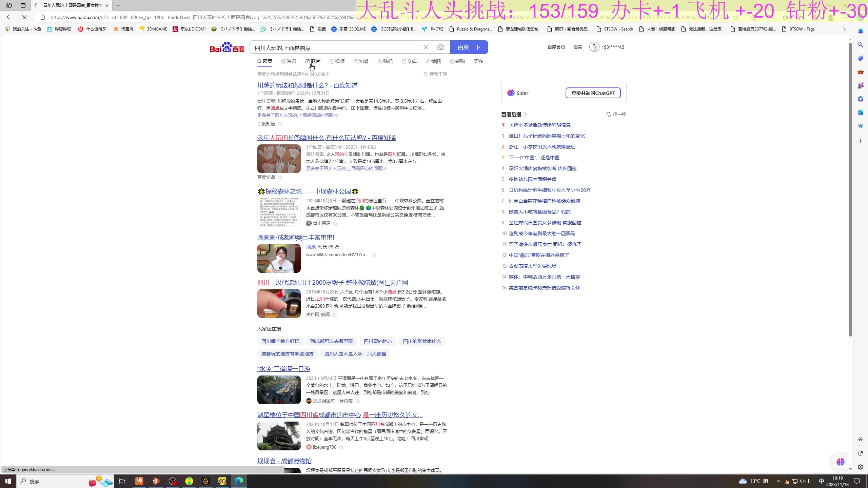This screenshot has height=488, width=868.
Task: Click the Sider brain floating icon
Action: tap(840, 462)
